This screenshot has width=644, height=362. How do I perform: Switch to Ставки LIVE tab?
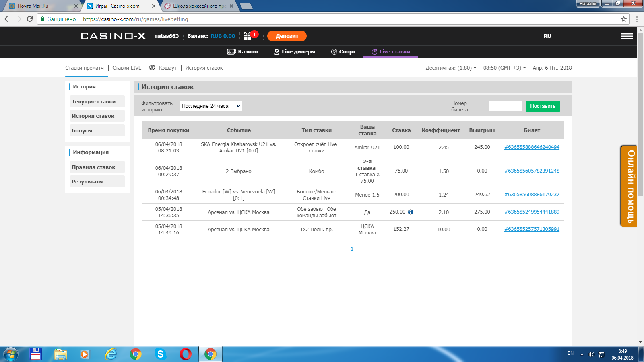coord(127,68)
